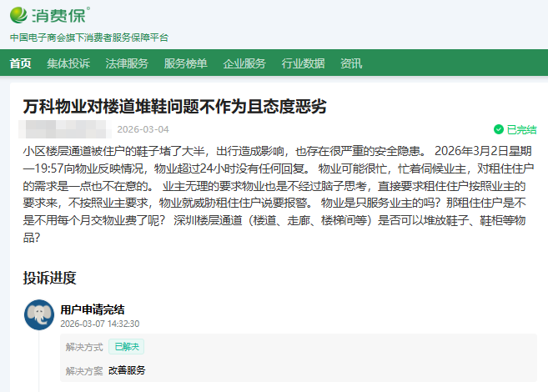Image resolution: width=548 pixels, height=392 pixels.
Task: Click the 改善服务 resolution text
Action: pos(127,370)
